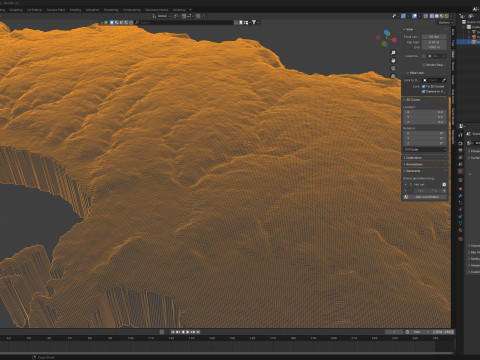Switch to the Geometry Nodes workspace tab
Image resolution: width=480 pixels, height=360 pixels.
(x=156, y=10)
